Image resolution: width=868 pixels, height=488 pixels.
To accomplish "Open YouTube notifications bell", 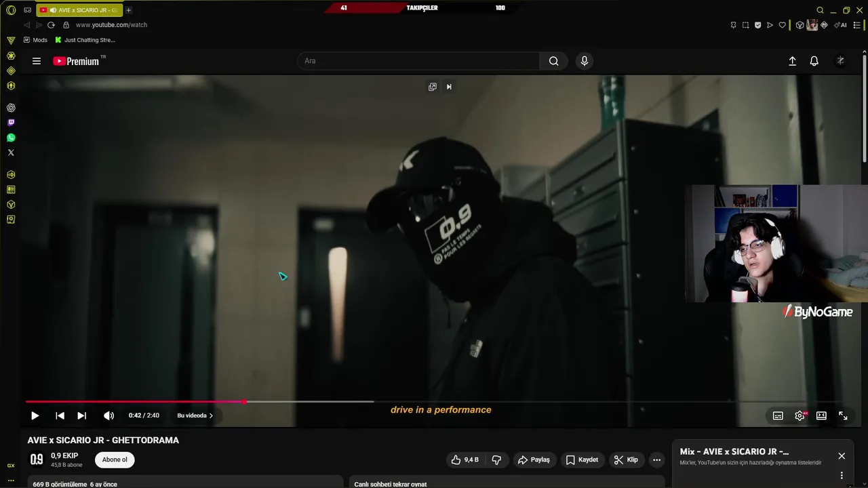I will pos(814,61).
